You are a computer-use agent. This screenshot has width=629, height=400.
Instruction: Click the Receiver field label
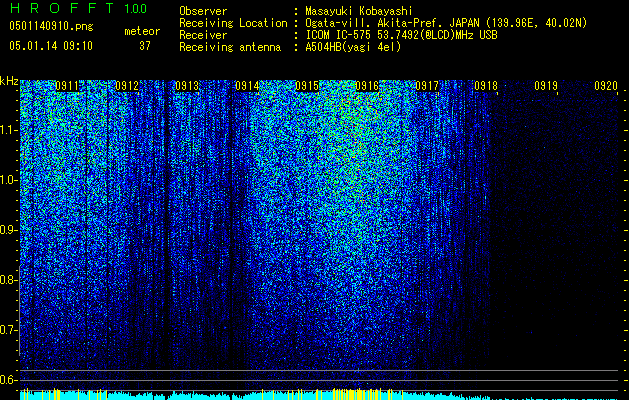tap(203, 35)
